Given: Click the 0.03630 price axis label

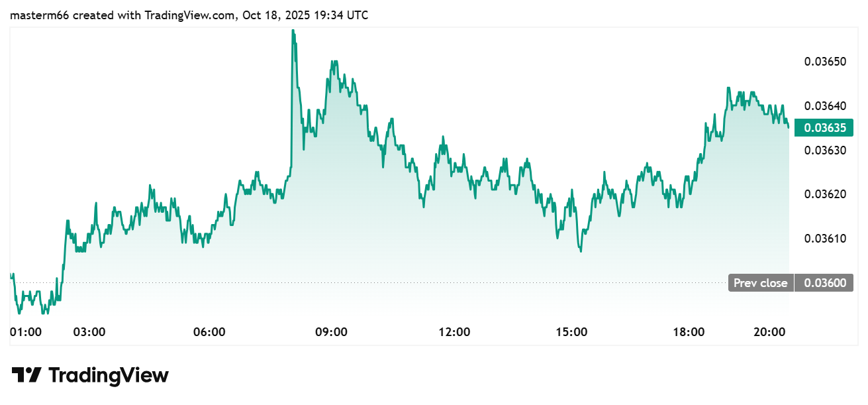Looking at the screenshot, I should pos(825,150).
